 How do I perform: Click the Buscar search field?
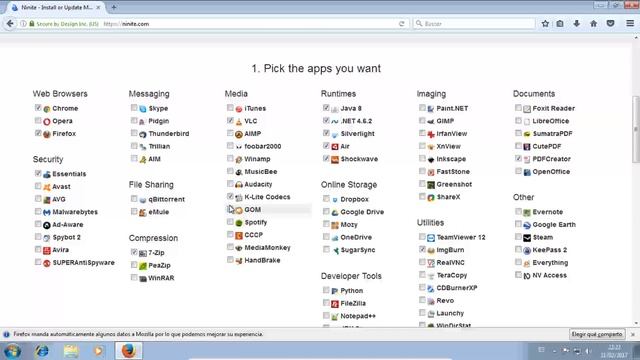473,24
